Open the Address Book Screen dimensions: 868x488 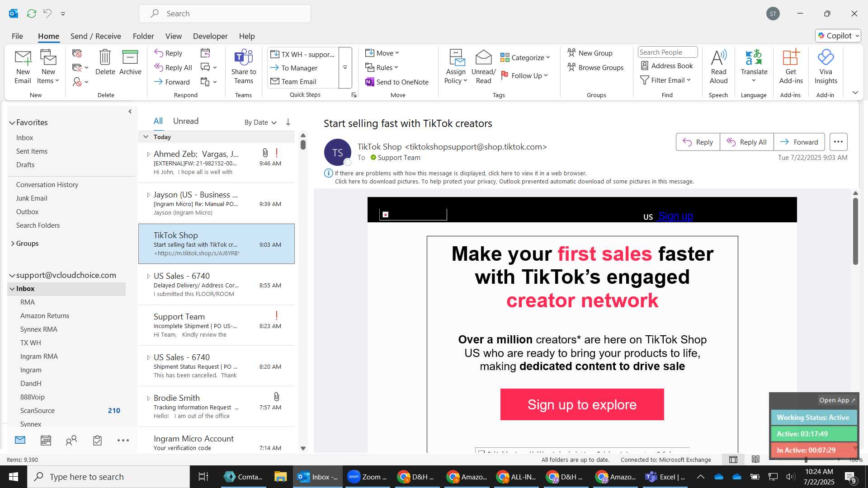pos(667,66)
